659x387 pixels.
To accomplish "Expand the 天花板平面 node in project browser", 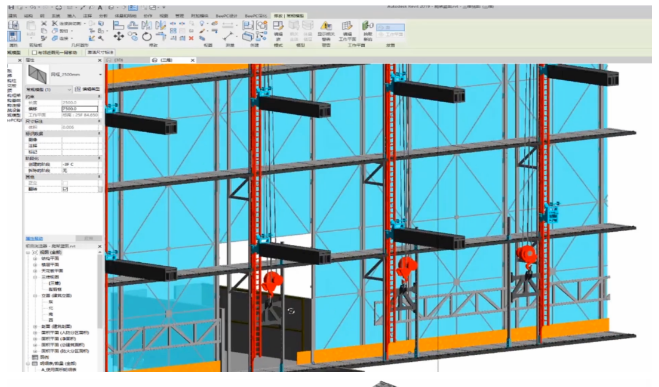I will pos(35,271).
